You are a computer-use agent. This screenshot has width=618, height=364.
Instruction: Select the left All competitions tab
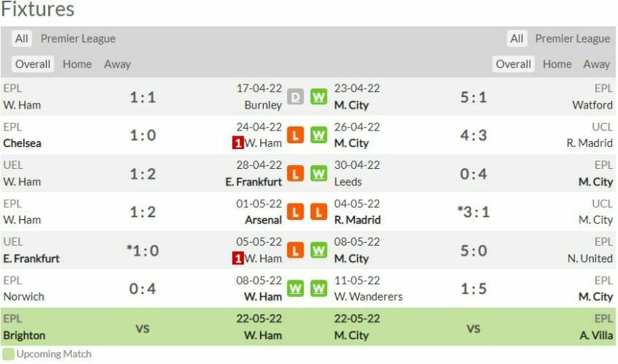(22, 38)
